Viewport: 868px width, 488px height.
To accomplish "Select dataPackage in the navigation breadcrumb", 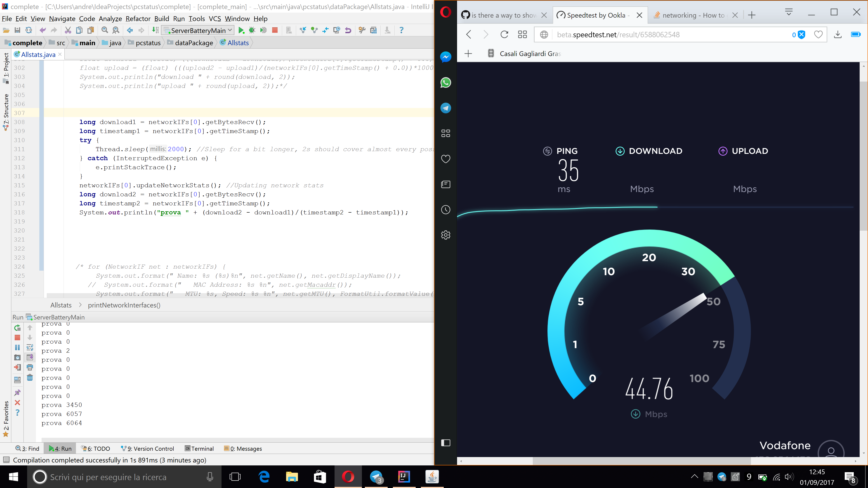I will [190, 43].
